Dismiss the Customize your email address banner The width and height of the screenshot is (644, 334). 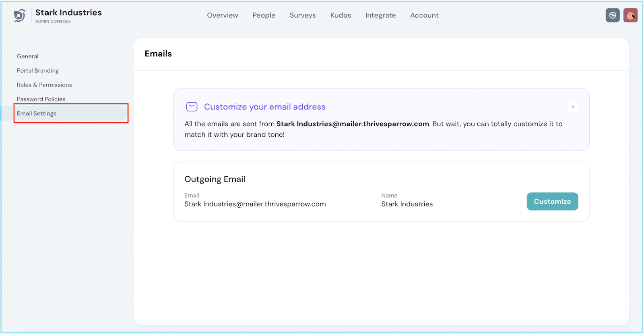click(573, 107)
